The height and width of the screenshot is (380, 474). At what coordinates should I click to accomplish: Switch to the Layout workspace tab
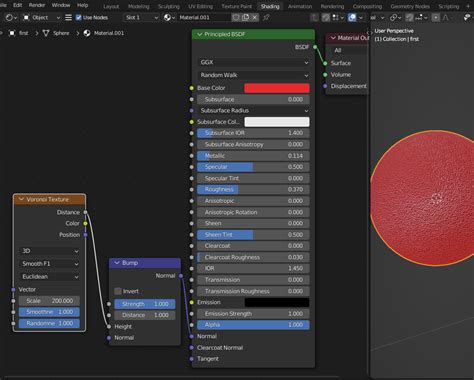[111, 6]
